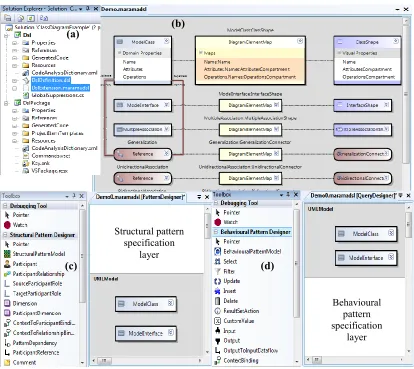The image size is (414, 369).
Task: Click the Solution Explorer refresh toolbar icon
Action: [x=31, y=18]
